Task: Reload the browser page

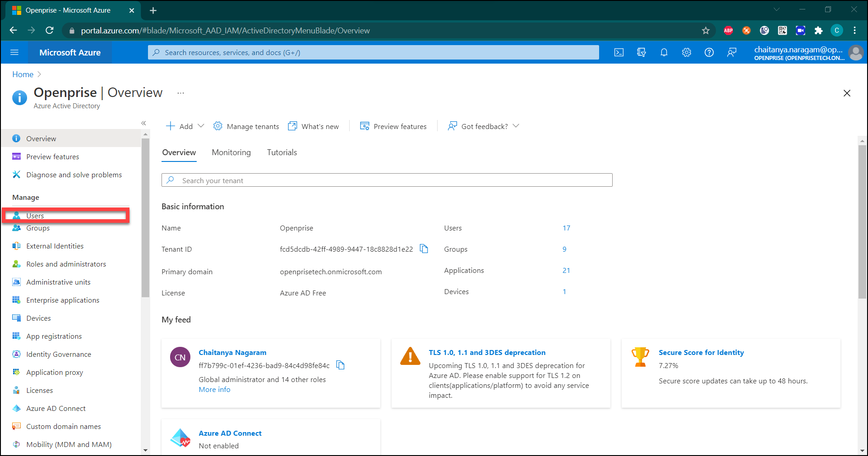Action: click(x=50, y=30)
